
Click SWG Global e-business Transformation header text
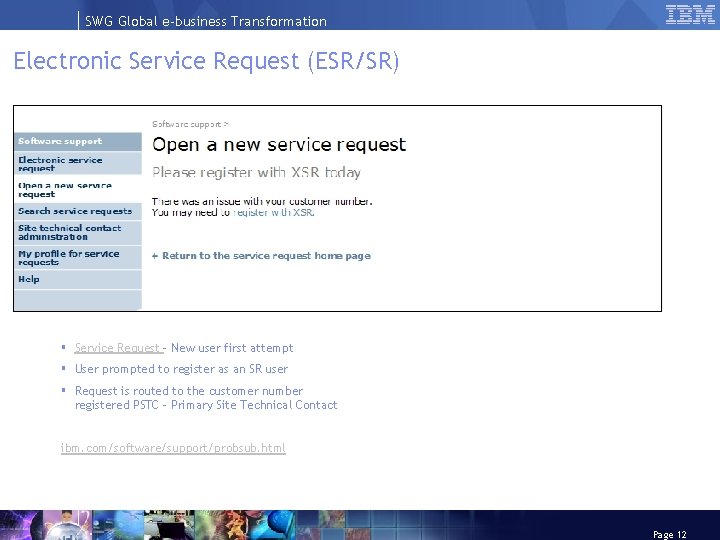pyautogui.click(x=206, y=21)
